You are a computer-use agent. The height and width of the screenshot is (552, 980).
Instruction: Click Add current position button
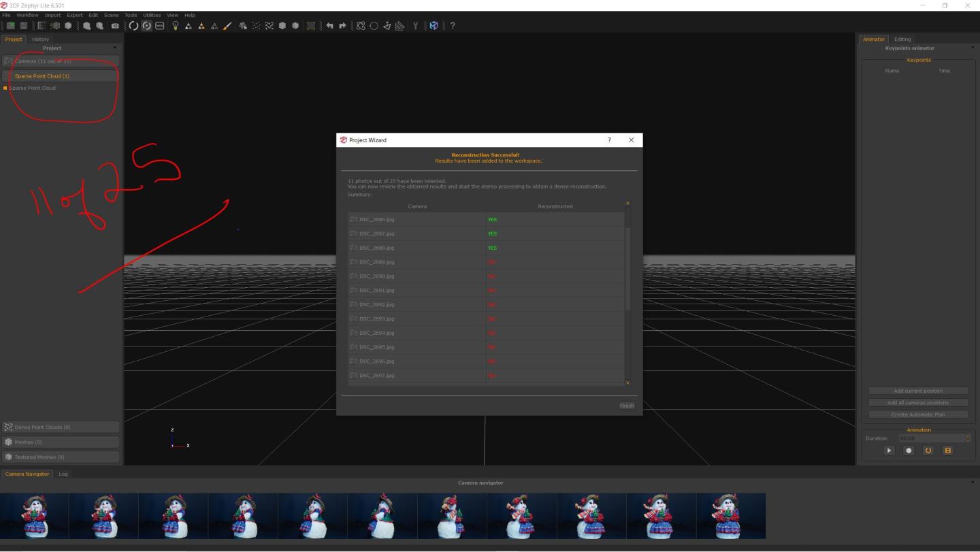(x=918, y=391)
